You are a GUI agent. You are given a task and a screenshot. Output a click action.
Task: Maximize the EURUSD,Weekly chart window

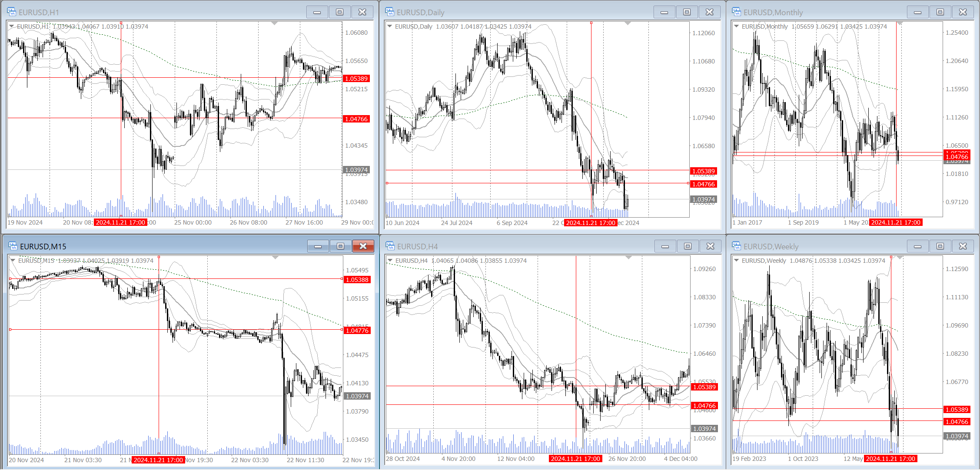click(940, 246)
